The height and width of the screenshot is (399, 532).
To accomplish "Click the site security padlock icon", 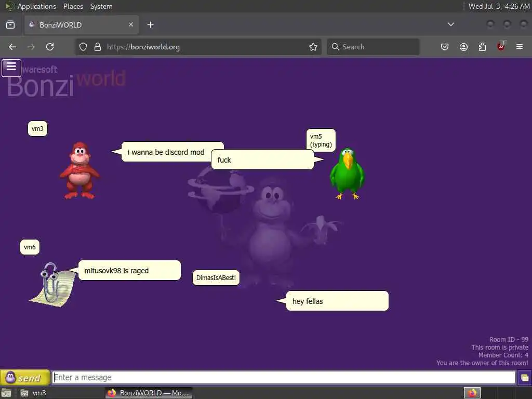I will (98, 47).
